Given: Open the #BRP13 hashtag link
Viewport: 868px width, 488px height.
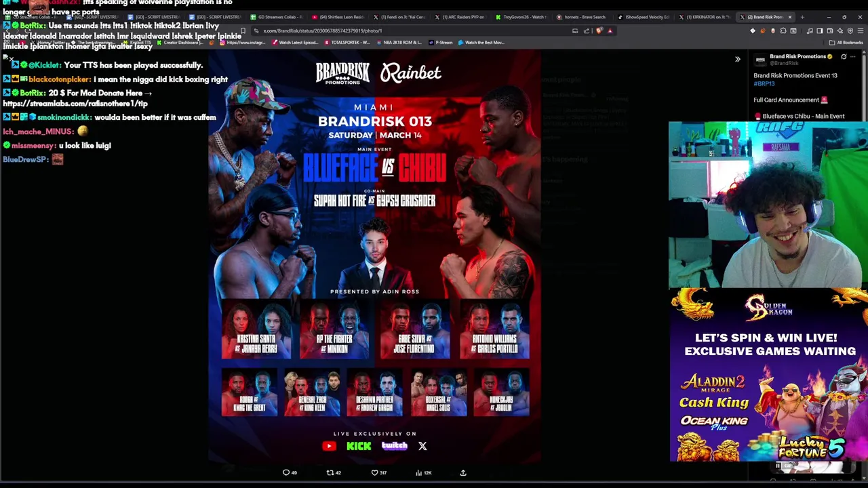Looking at the screenshot, I should (x=764, y=84).
